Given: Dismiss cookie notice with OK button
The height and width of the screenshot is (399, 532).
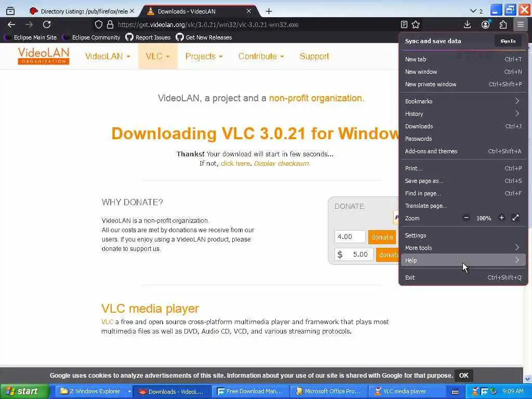Looking at the screenshot, I should [463, 375].
